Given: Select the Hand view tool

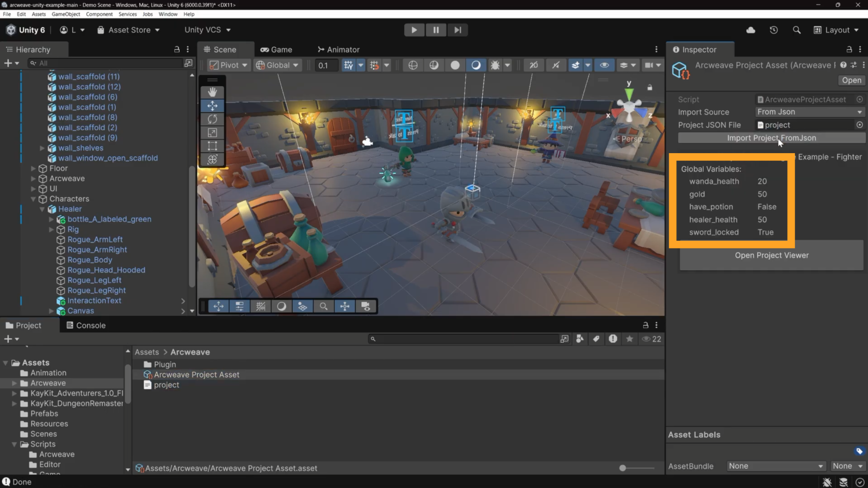Looking at the screenshot, I should (212, 92).
